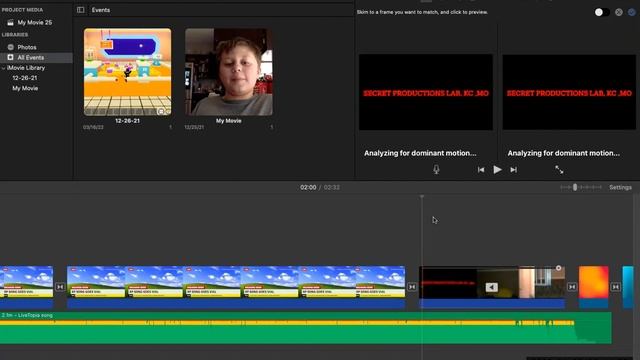Apply color match with the checkmark

coord(632,12)
